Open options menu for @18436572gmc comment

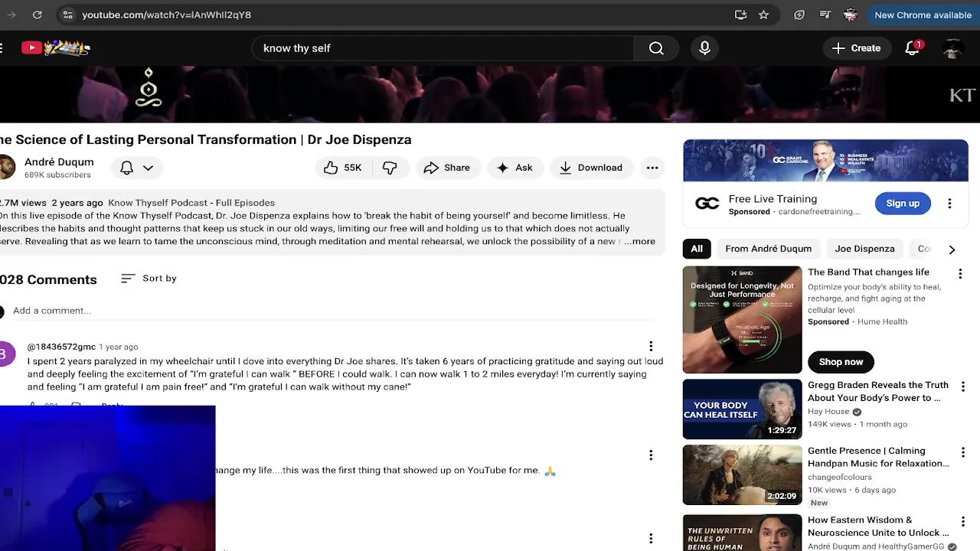point(651,347)
